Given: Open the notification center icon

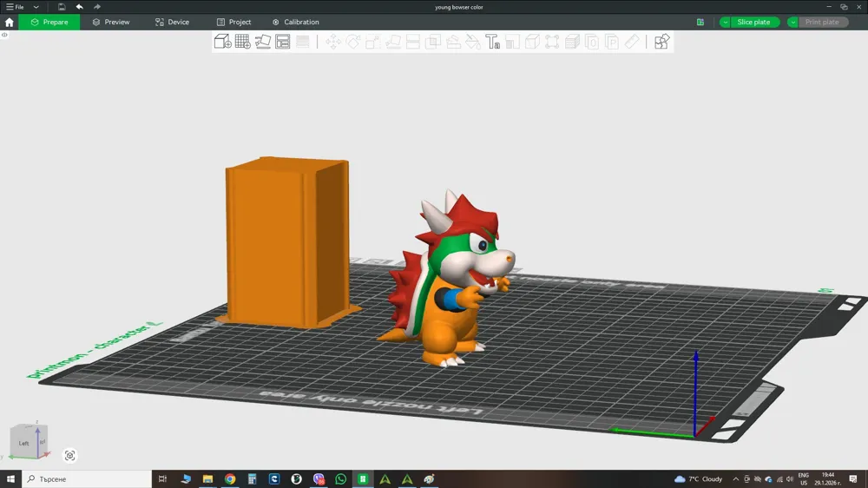Looking at the screenshot, I should tap(853, 478).
